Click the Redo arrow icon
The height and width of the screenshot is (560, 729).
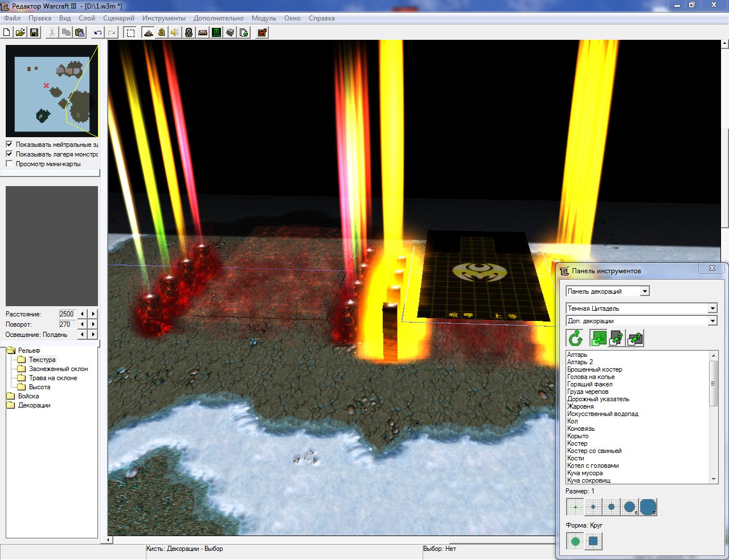[x=112, y=32]
